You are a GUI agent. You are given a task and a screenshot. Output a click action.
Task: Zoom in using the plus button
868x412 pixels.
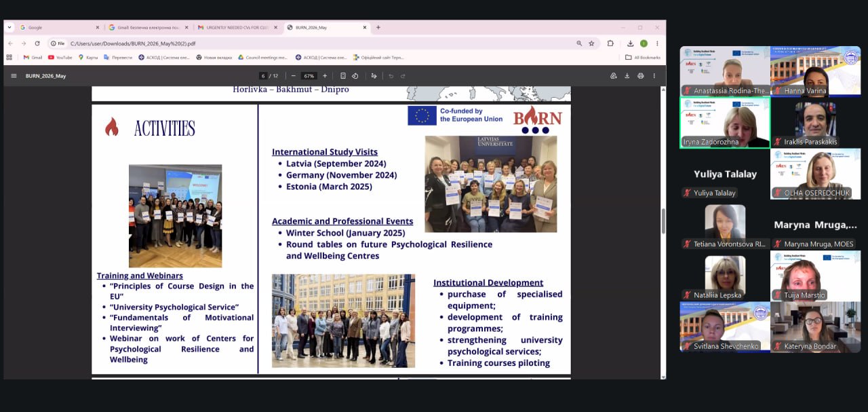(x=325, y=76)
